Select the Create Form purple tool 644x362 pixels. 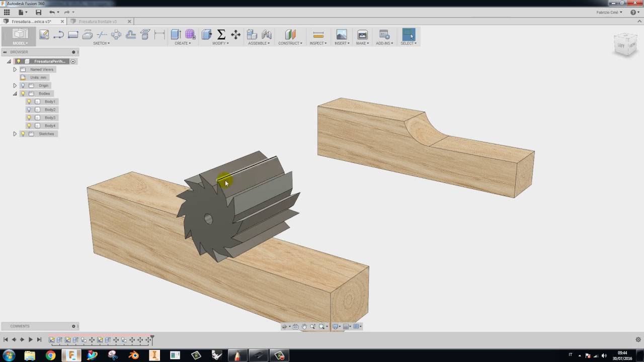point(190,34)
